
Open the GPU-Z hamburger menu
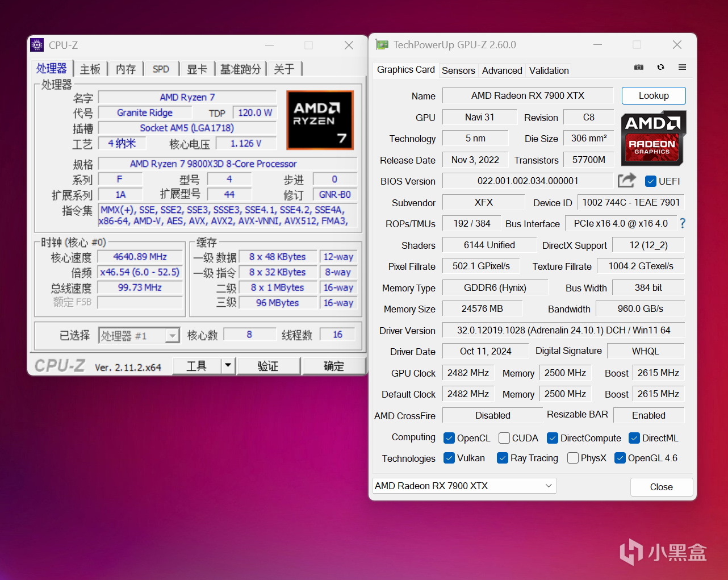(682, 67)
